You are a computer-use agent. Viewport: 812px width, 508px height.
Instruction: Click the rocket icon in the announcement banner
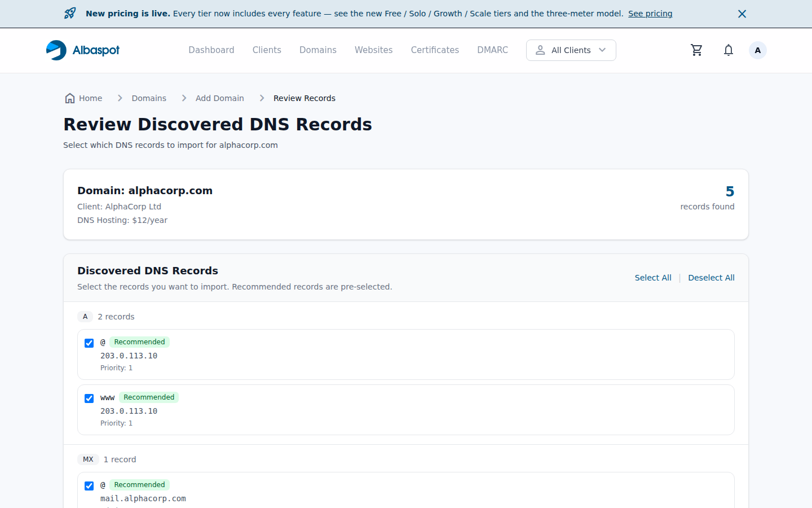70,14
